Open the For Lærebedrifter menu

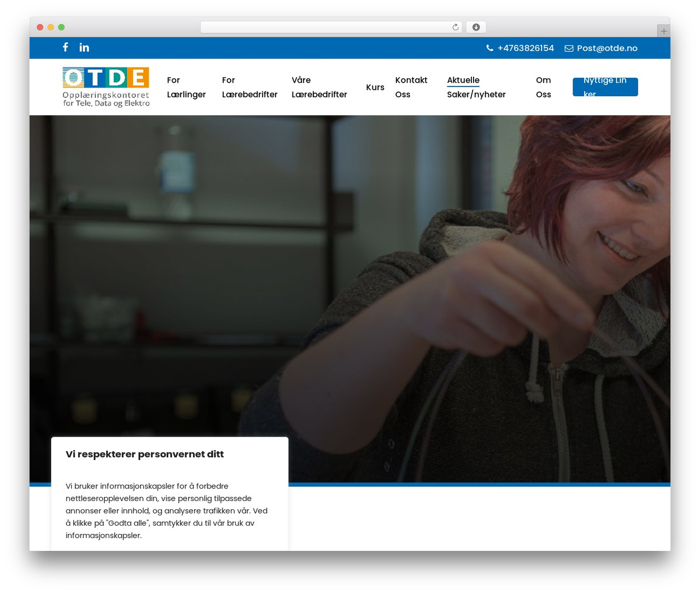tap(250, 87)
